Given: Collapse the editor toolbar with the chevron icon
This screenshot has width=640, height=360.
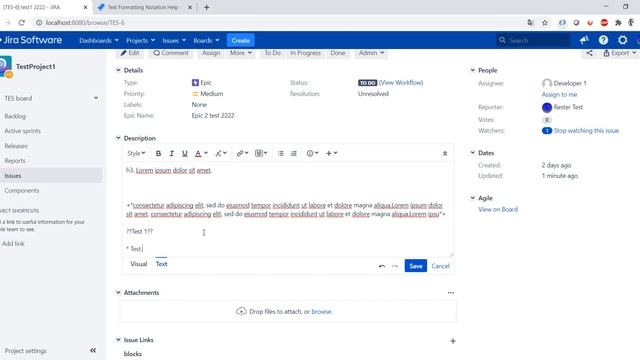Looking at the screenshot, I should click(445, 153).
